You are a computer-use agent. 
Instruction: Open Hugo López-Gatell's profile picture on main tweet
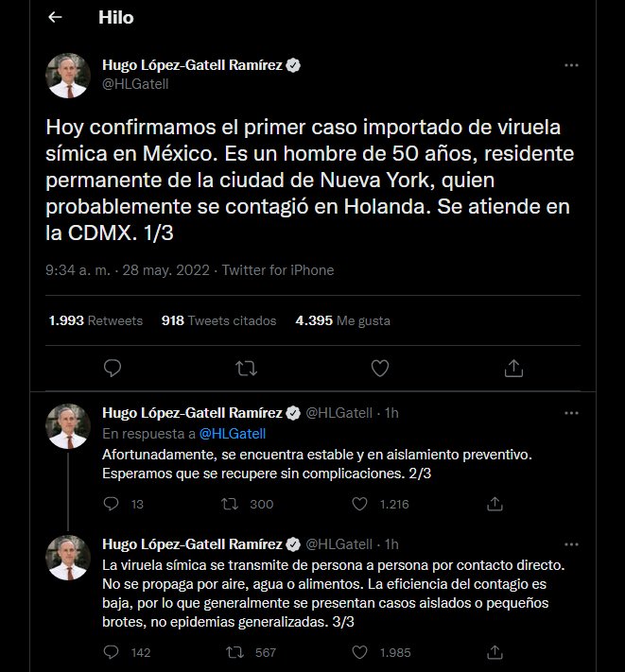click(68, 76)
